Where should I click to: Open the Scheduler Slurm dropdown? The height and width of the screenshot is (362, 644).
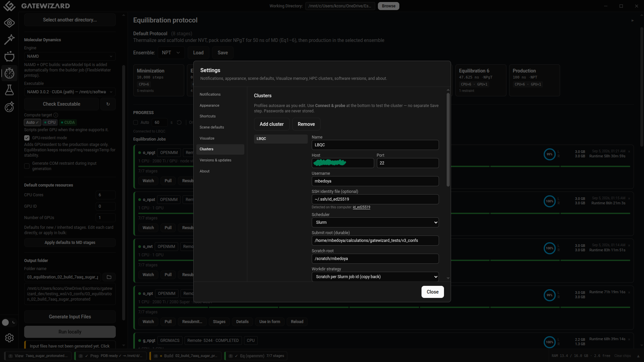[x=375, y=222]
